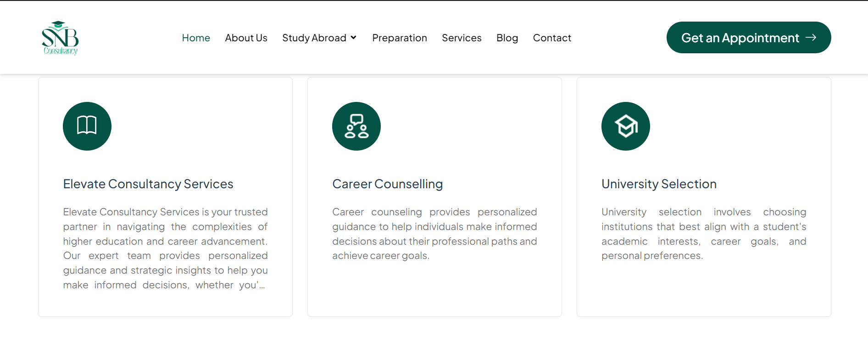The height and width of the screenshot is (343, 868).
Task: Go to About Us page
Action: click(x=246, y=38)
